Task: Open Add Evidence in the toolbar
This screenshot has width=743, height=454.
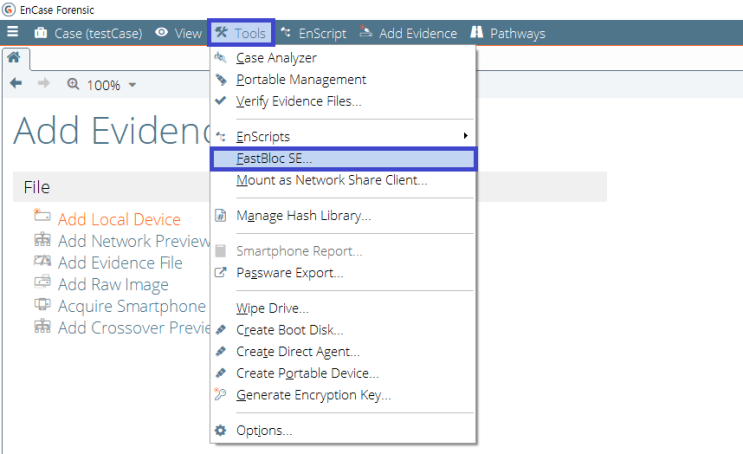Action: pyautogui.click(x=408, y=33)
